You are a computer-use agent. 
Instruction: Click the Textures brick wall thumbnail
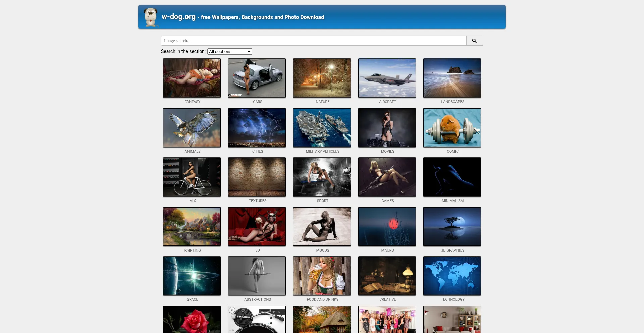pyautogui.click(x=257, y=177)
